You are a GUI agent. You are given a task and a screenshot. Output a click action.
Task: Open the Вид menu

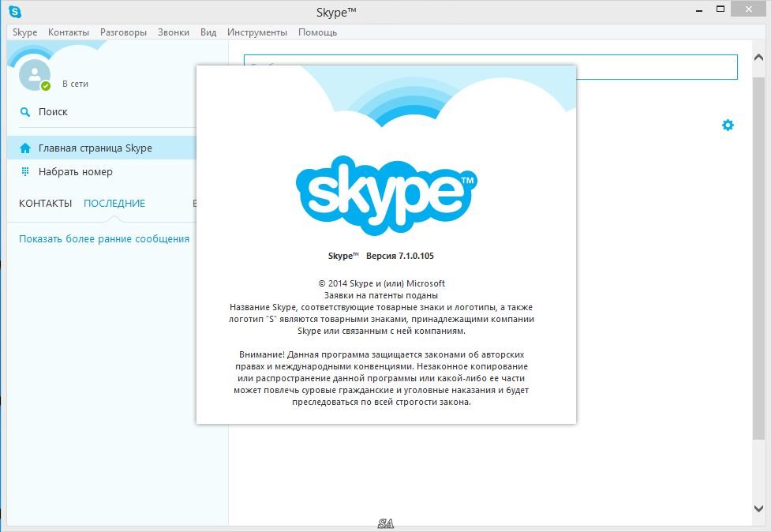[x=208, y=32]
